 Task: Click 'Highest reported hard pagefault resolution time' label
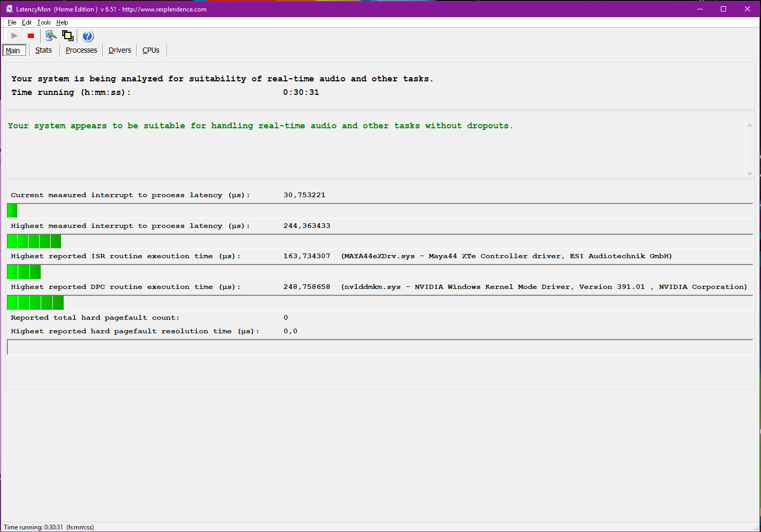tap(135, 331)
